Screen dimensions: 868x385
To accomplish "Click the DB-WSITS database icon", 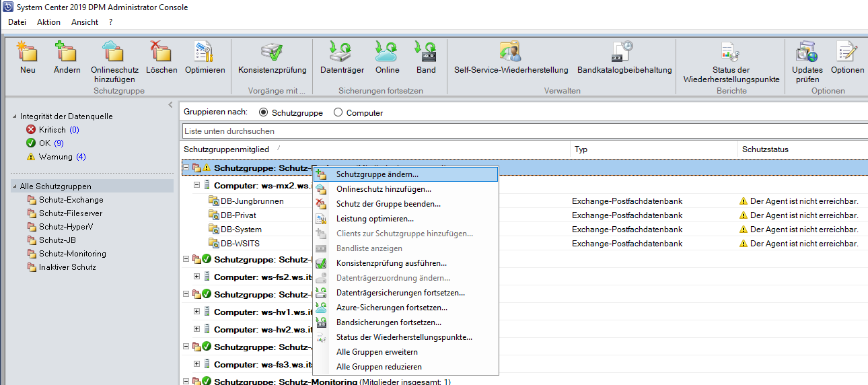I will point(214,243).
